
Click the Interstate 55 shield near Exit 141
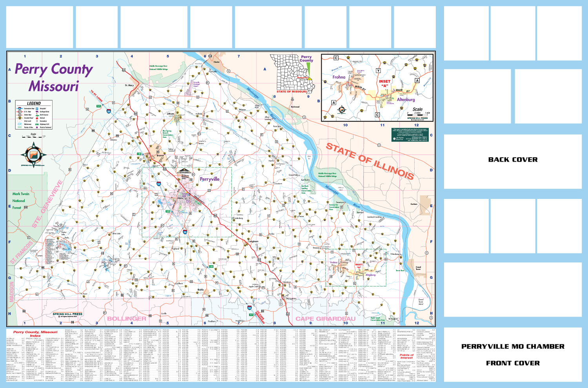(x=109, y=111)
